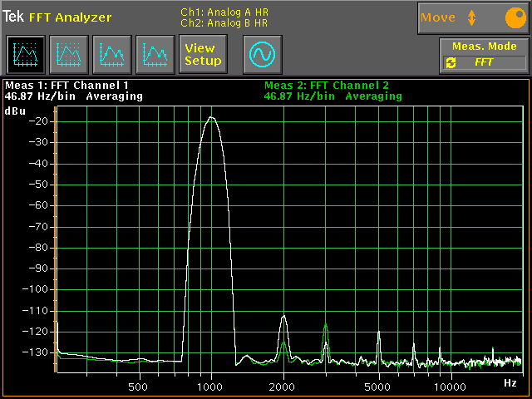Click the orange knob icon

coord(515,17)
